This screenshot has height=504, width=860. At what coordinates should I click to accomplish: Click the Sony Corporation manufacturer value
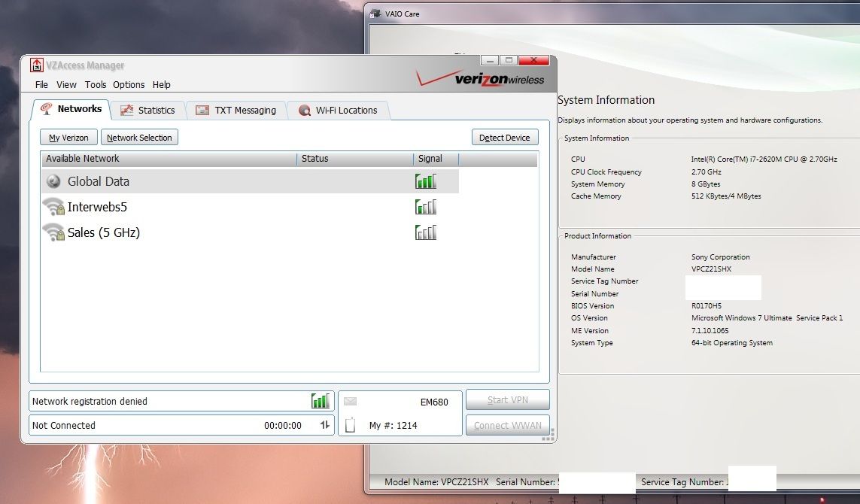point(721,257)
